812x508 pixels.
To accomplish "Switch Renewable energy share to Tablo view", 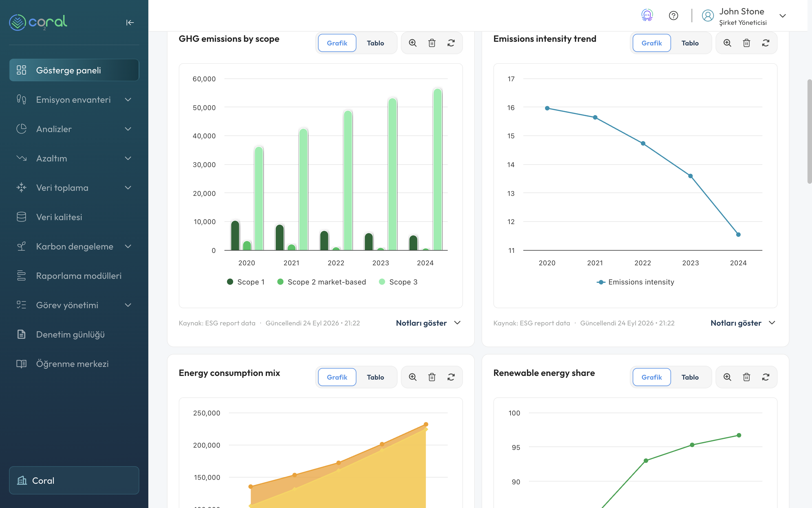I will [690, 377].
